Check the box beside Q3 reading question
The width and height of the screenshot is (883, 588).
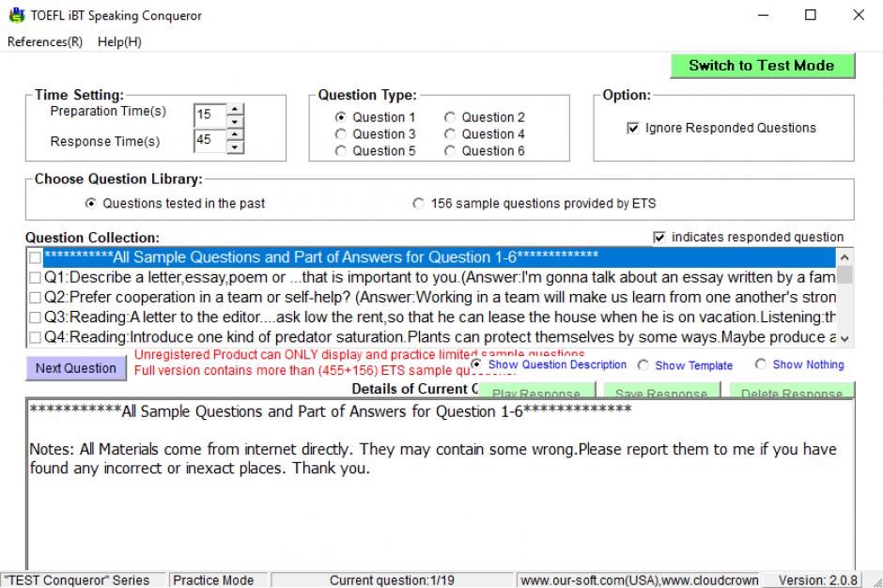coord(35,317)
